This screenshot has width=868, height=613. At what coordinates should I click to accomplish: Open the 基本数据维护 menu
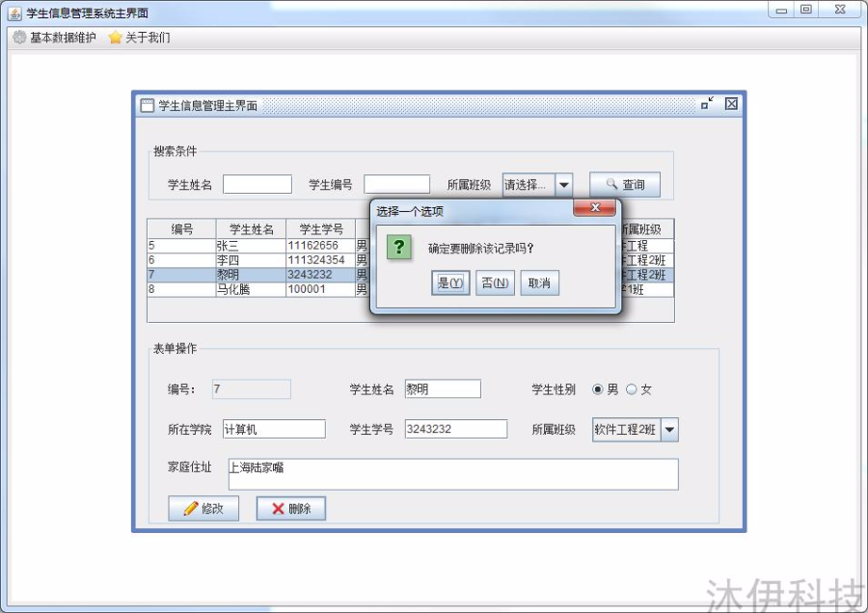tap(53, 38)
